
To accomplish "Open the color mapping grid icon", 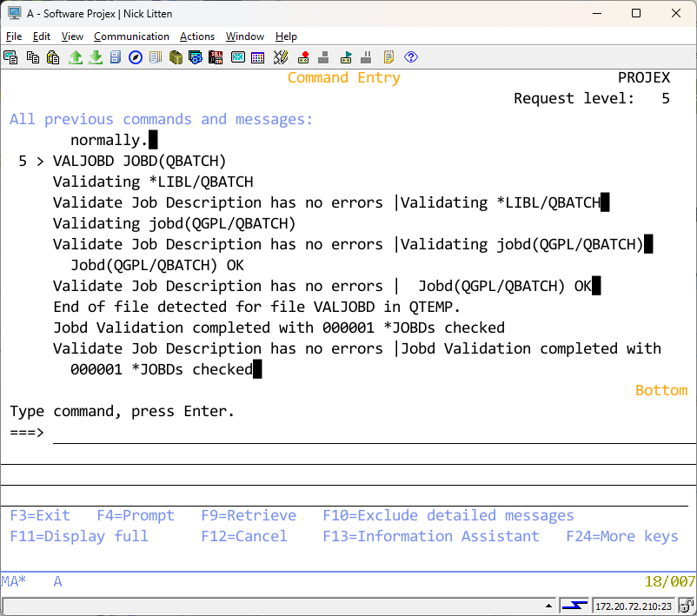I will 258,57.
